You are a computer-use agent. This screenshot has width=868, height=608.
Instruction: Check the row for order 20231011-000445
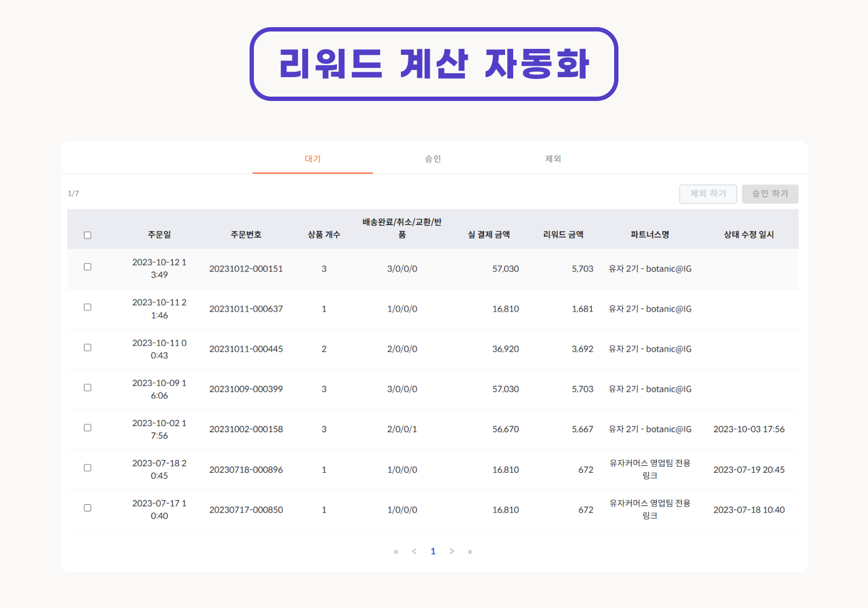(x=87, y=346)
